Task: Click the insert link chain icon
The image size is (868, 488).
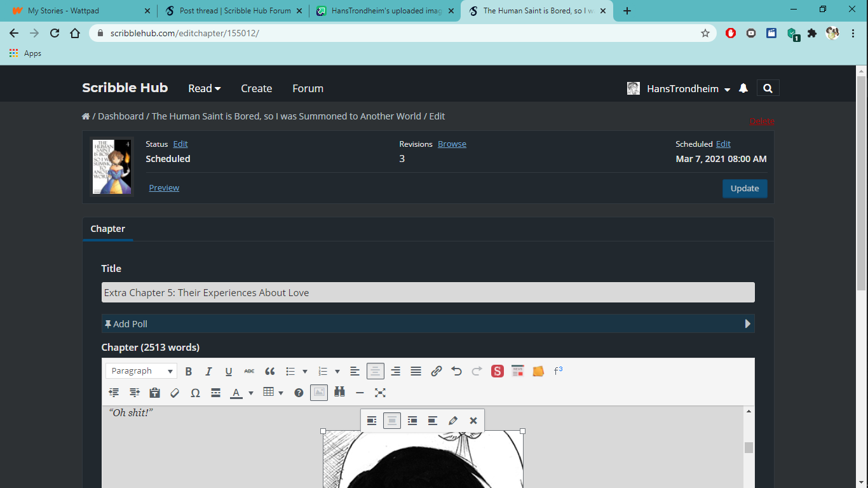Action: pyautogui.click(x=436, y=371)
